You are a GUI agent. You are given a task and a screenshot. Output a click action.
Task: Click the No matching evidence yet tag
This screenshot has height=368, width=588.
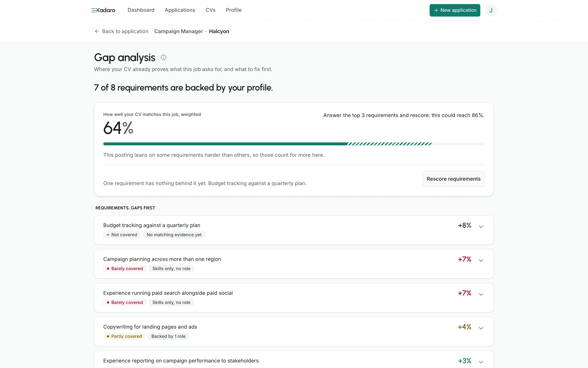[x=174, y=235]
